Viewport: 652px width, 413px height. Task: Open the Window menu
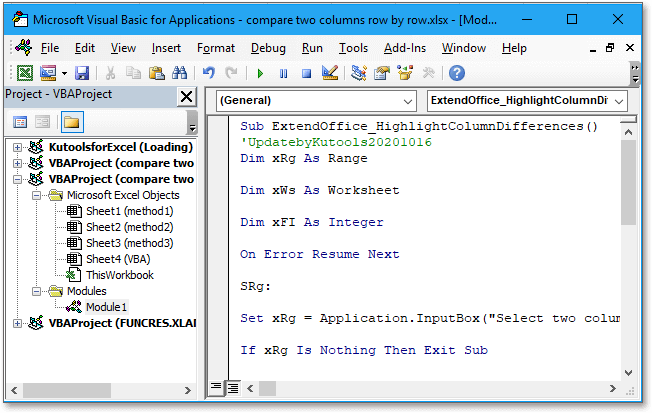pos(464,48)
